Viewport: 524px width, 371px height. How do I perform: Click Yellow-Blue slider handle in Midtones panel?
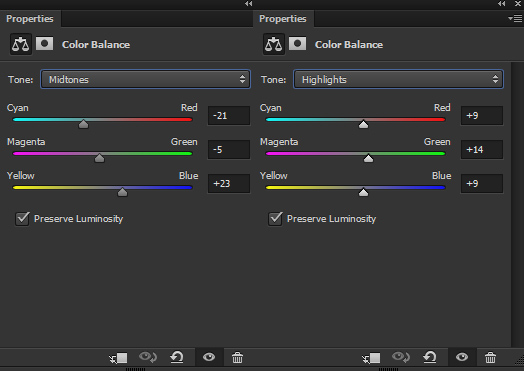122,192
